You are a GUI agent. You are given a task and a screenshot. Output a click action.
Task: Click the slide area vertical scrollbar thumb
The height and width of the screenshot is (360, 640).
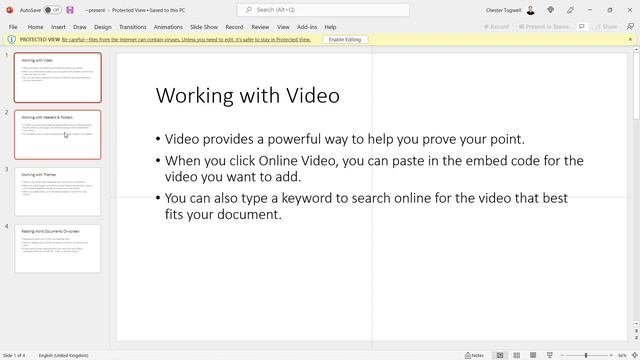637,86
